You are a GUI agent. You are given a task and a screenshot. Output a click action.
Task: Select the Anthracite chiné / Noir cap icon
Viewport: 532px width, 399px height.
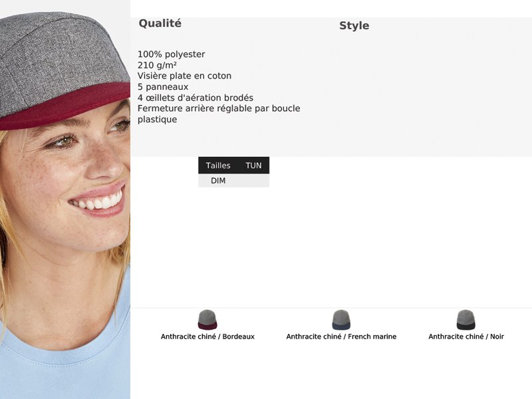pyautogui.click(x=466, y=320)
